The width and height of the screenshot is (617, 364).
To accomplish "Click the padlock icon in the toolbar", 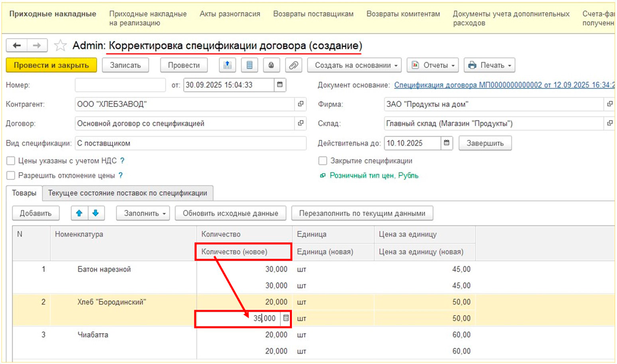I will (x=271, y=65).
